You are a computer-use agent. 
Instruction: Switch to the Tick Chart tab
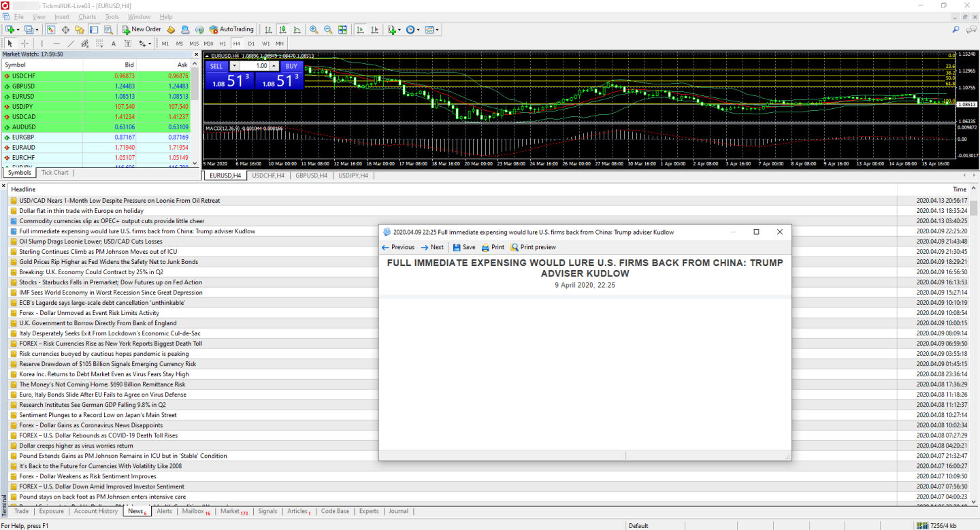(x=55, y=173)
